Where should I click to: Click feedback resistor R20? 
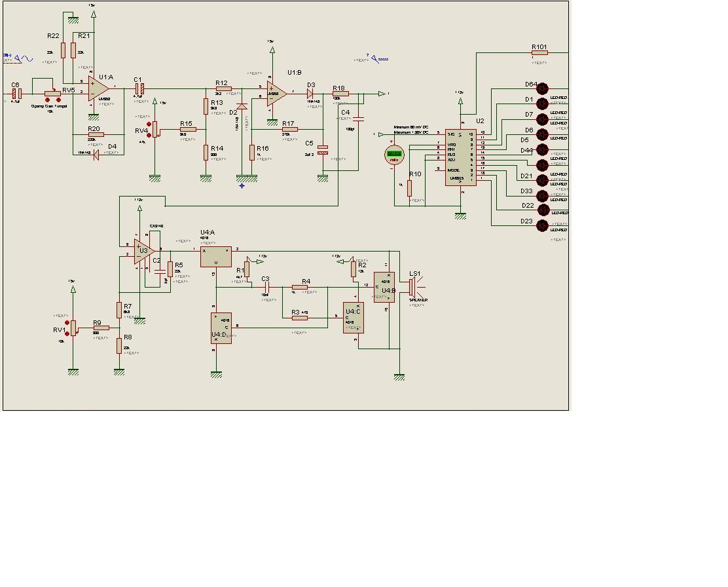click(x=96, y=134)
